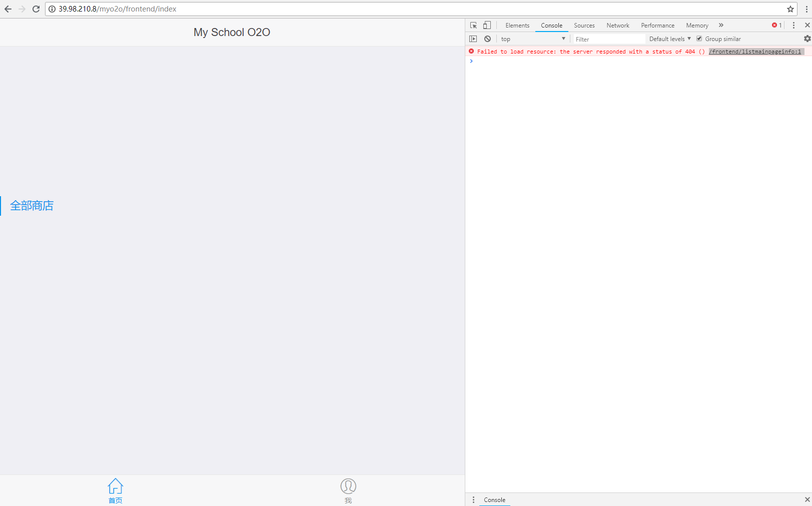Click the Failed to load resource message
Viewport: 812px width, 506px height.
click(591, 52)
